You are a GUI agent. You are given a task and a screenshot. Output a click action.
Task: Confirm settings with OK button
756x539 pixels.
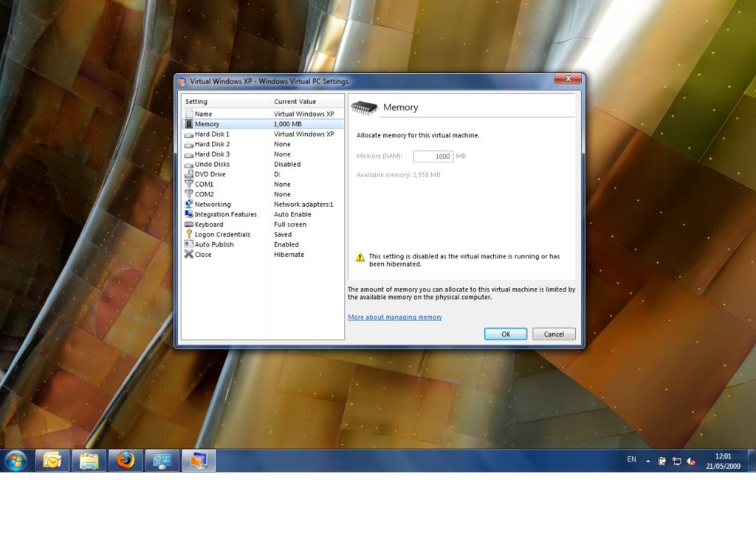[505, 333]
